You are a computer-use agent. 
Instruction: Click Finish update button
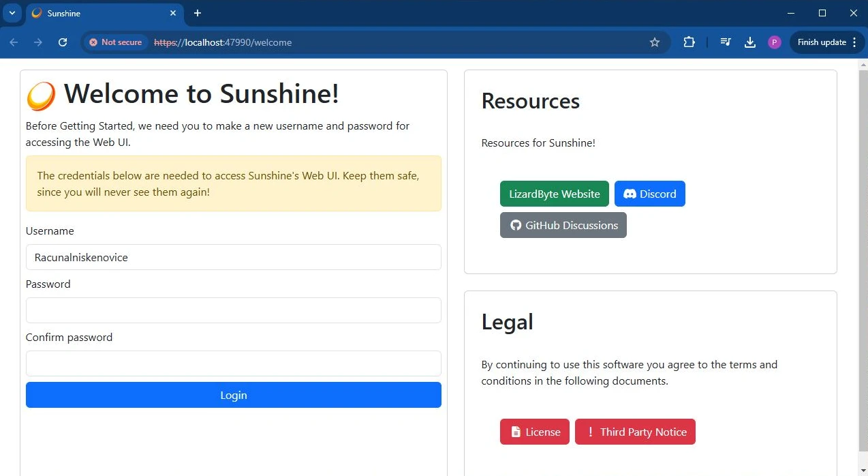tap(822, 42)
